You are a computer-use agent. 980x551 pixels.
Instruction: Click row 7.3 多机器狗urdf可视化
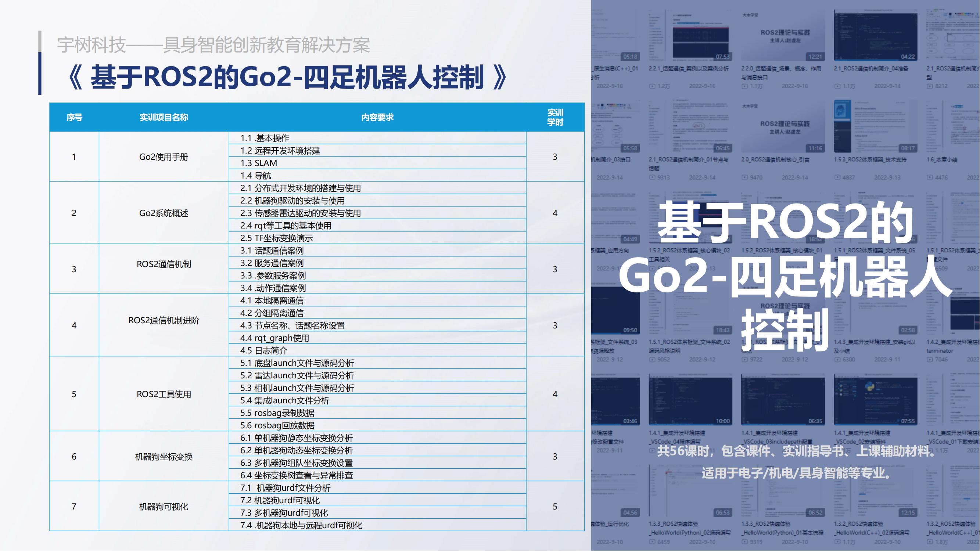377,512
